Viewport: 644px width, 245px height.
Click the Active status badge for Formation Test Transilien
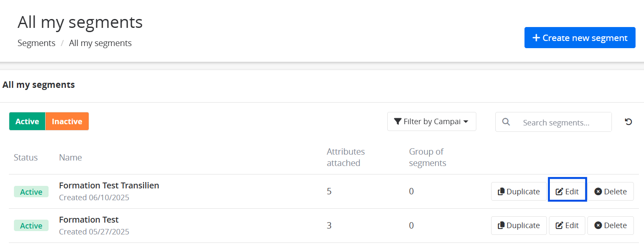pyautogui.click(x=31, y=192)
